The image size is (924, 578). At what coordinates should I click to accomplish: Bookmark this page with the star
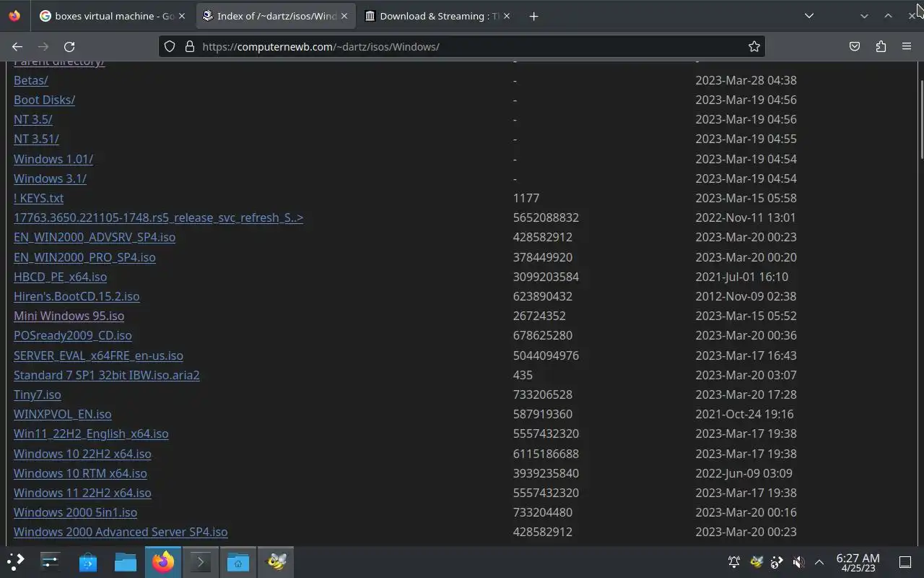754,46
